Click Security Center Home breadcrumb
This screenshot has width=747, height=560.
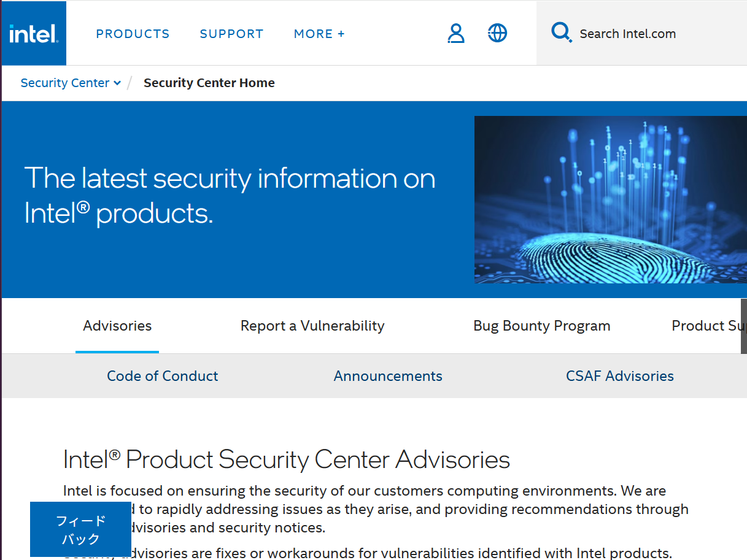click(209, 82)
